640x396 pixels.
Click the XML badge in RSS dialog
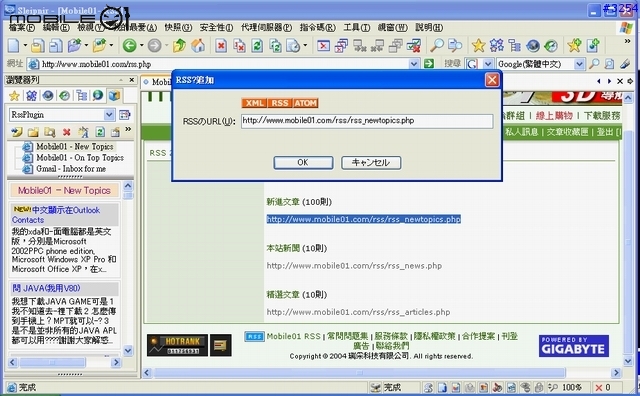254,103
